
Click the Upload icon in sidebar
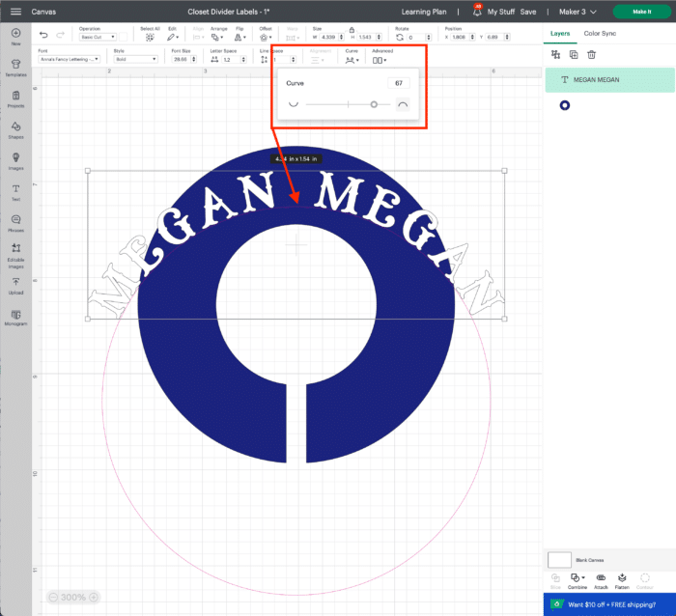[15, 284]
